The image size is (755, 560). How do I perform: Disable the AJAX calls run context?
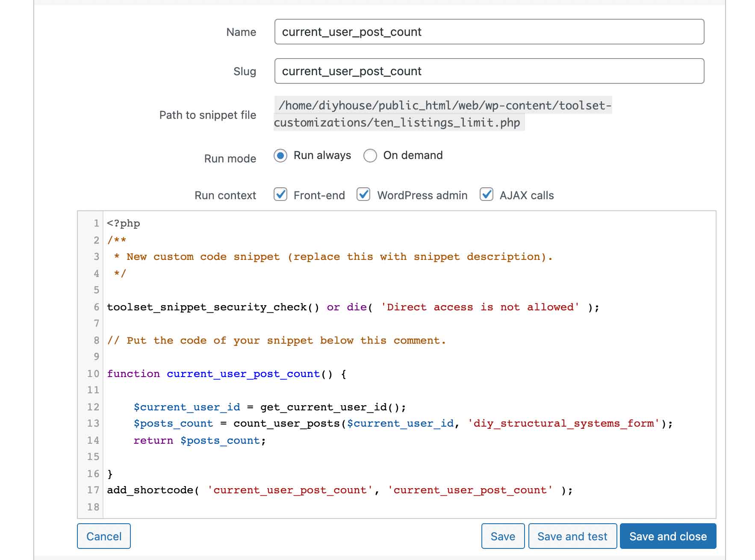(487, 195)
